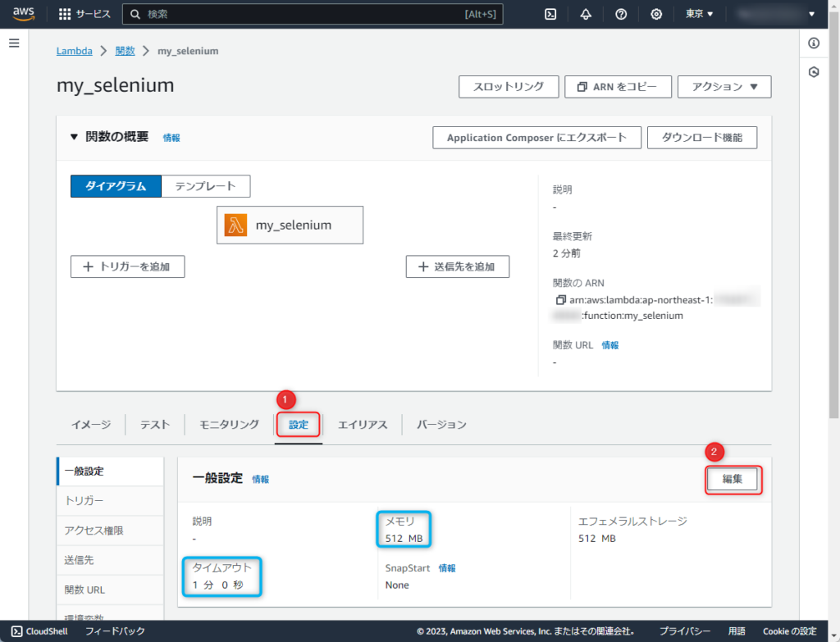Open the アクション dropdown button
This screenshot has width=840, height=642.
coord(724,87)
